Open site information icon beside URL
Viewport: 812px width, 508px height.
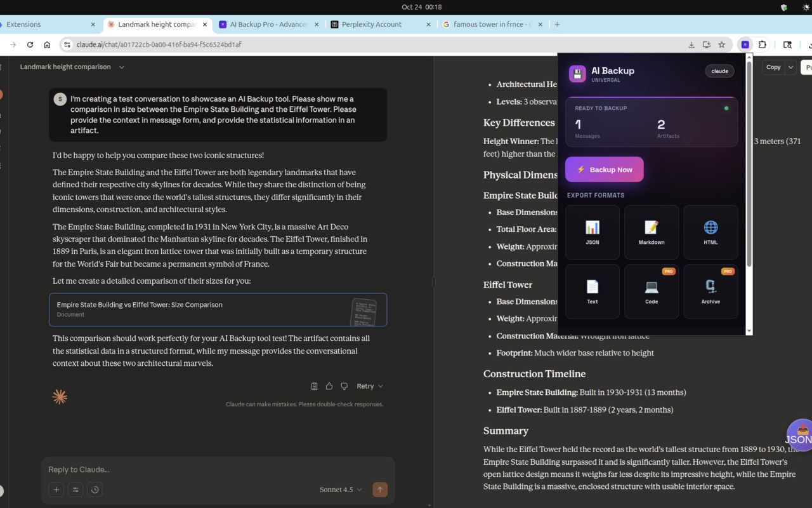point(67,44)
